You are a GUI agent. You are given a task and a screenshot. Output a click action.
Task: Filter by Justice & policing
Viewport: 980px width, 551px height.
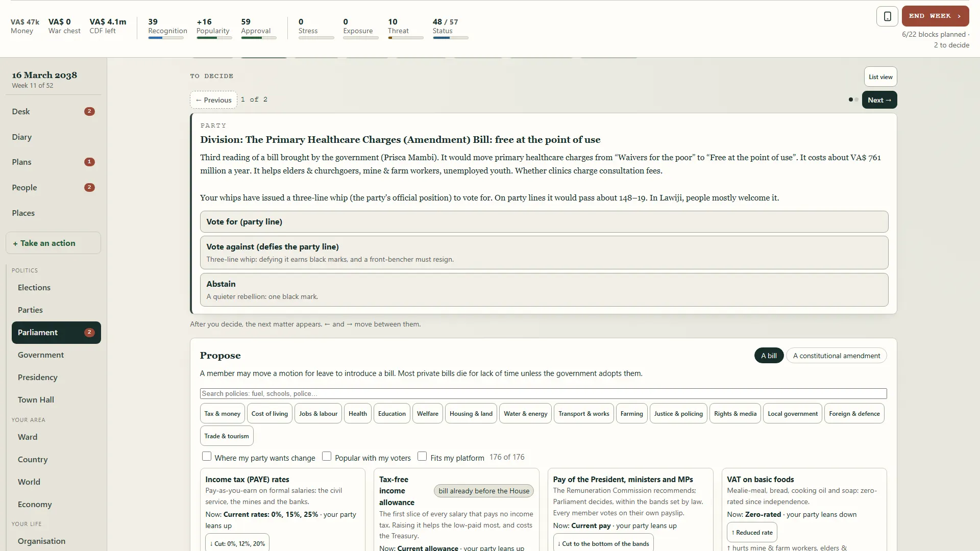(x=678, y=414)
